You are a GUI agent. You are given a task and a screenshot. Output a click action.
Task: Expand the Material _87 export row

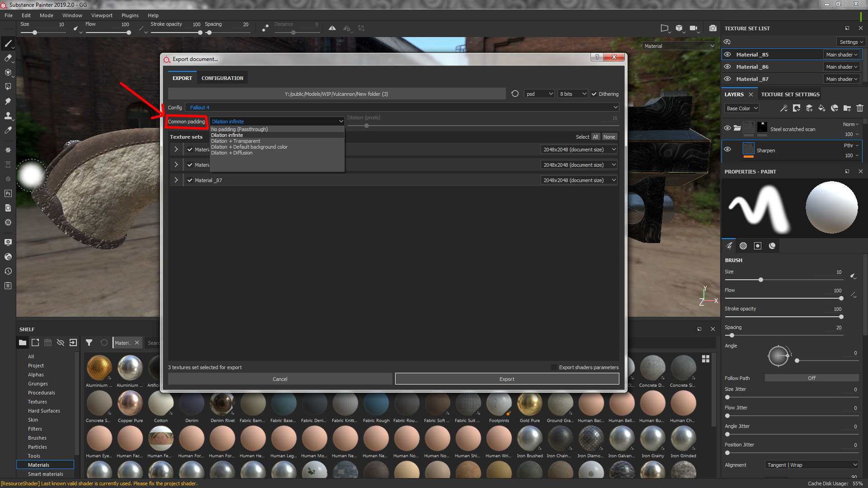click(x=176, y=180)
